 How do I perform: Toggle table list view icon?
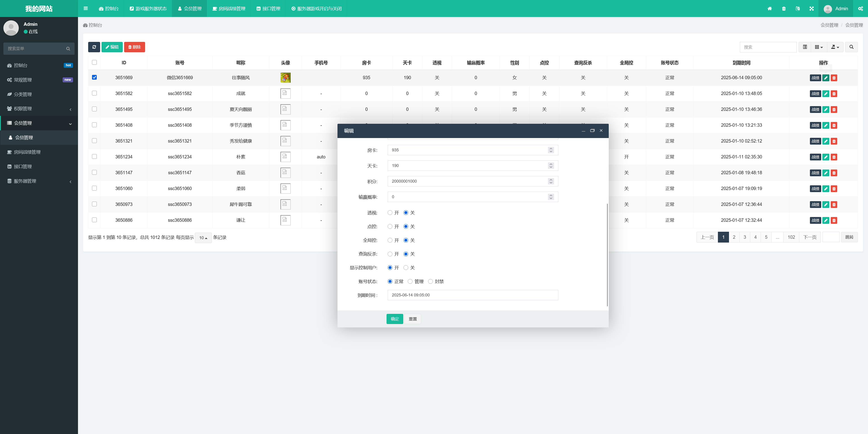pos(805,47)
